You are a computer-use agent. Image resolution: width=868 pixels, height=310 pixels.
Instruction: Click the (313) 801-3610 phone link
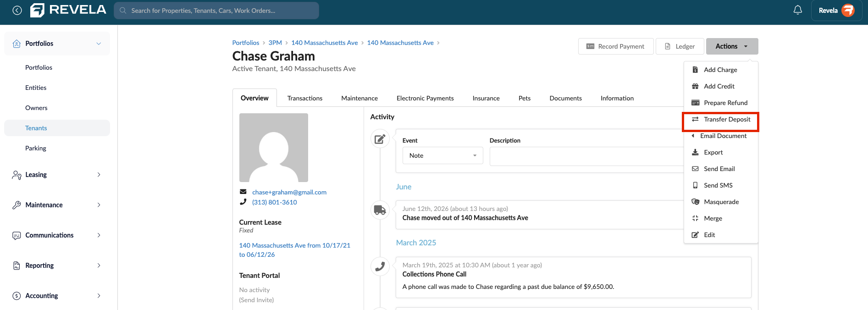275,202
